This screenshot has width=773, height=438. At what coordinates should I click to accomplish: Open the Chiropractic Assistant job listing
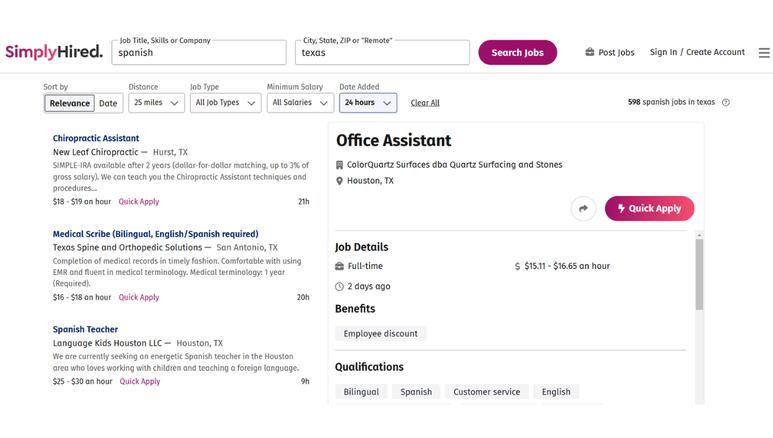tap(96, 138)
